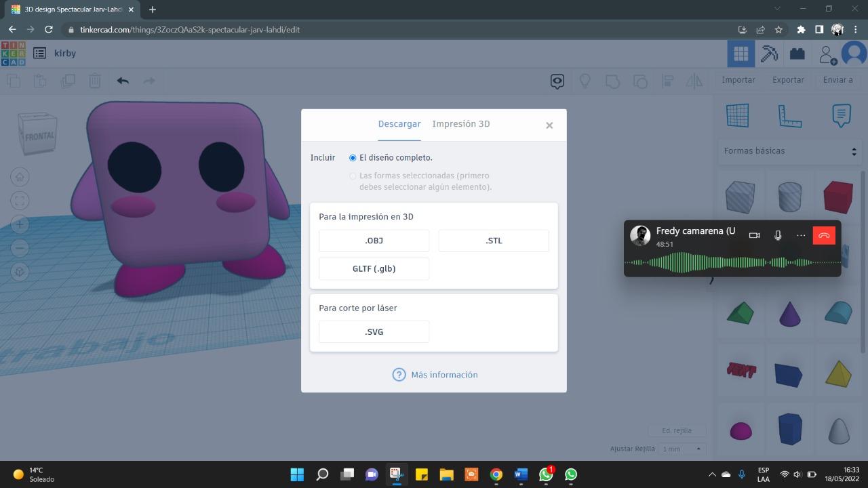Image resolution: width=868 pixels, height=488 pixels.
Task: Open the designs list icon beside kirby
Action: pos(40,53)
